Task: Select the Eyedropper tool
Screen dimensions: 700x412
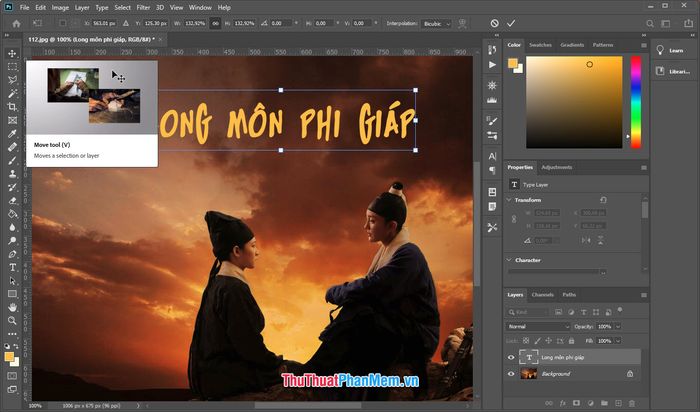Action: 12,134
